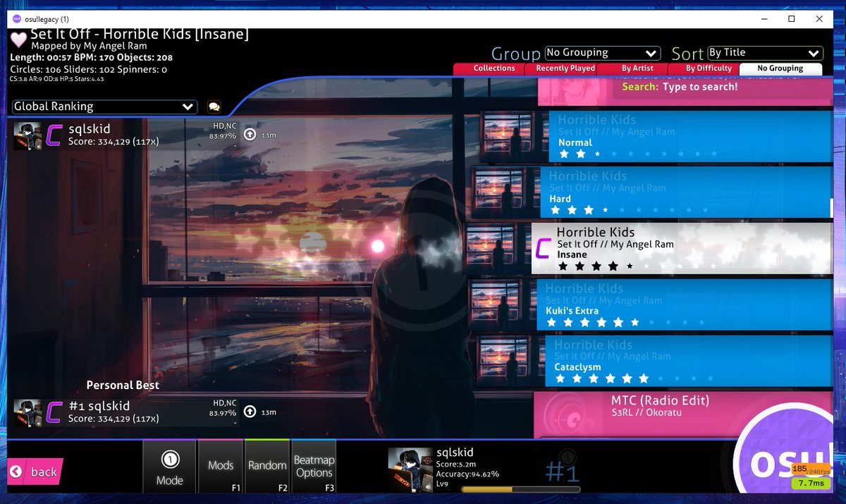Click the C rank badge on top leaderboard entry
The image size is (846, 504).
(54, 135)
